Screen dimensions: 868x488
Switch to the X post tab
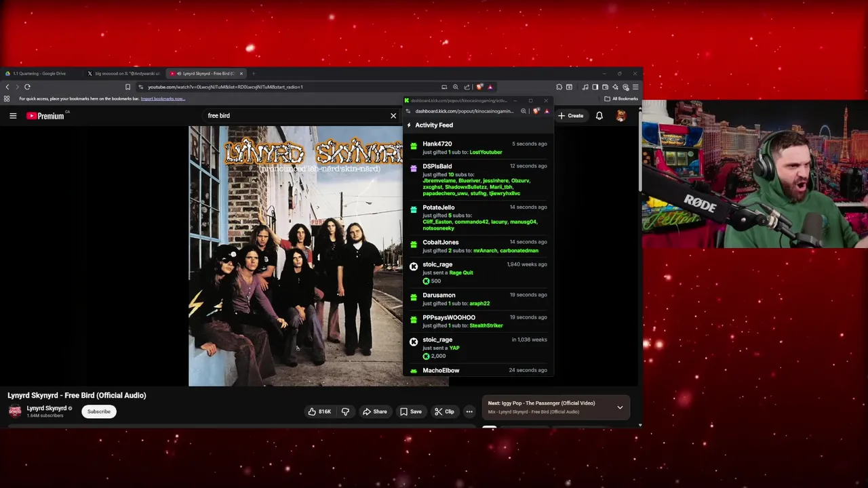tap(125, 73)
